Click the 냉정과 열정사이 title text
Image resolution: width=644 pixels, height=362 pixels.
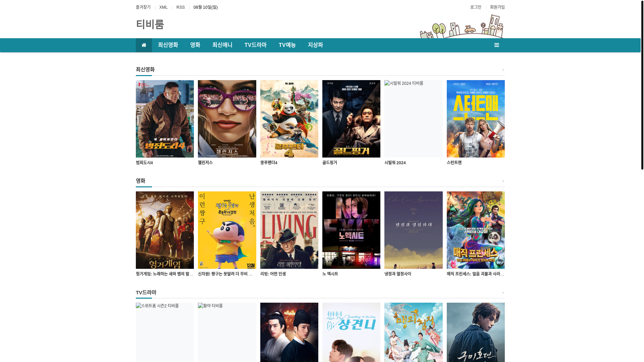pyautogui.click(x=398, y=274)
